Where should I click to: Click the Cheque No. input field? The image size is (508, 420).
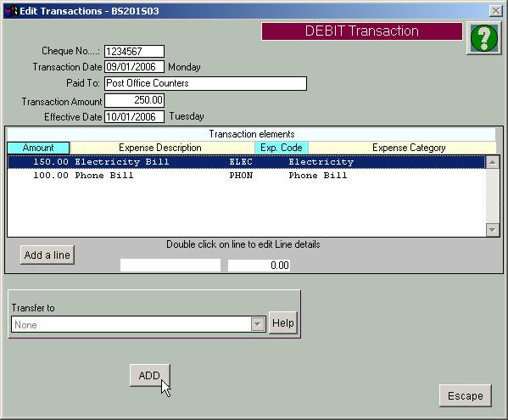[135, 51]
